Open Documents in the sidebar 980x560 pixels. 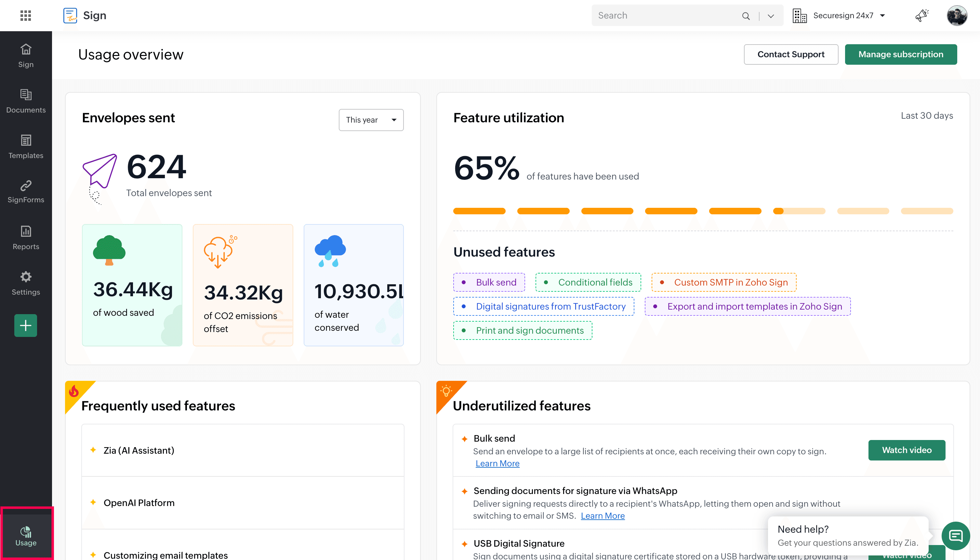(26, 101)
